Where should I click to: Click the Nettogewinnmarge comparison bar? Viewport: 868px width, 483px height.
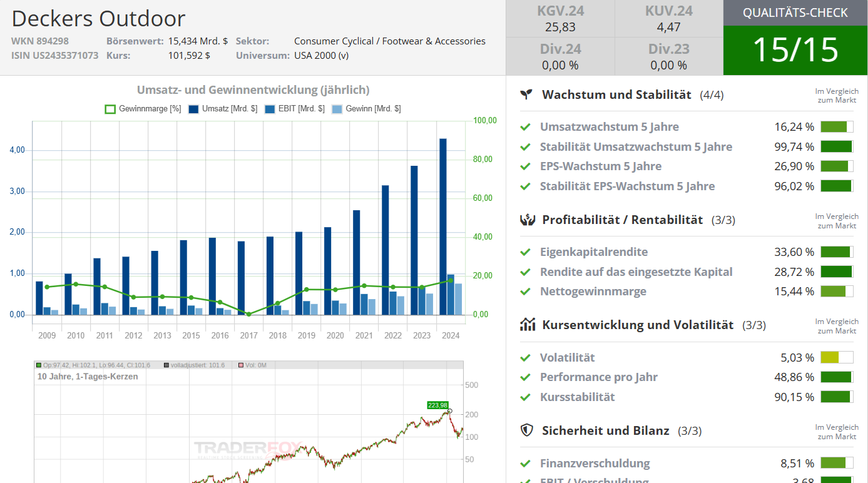[x=837, y=292]
